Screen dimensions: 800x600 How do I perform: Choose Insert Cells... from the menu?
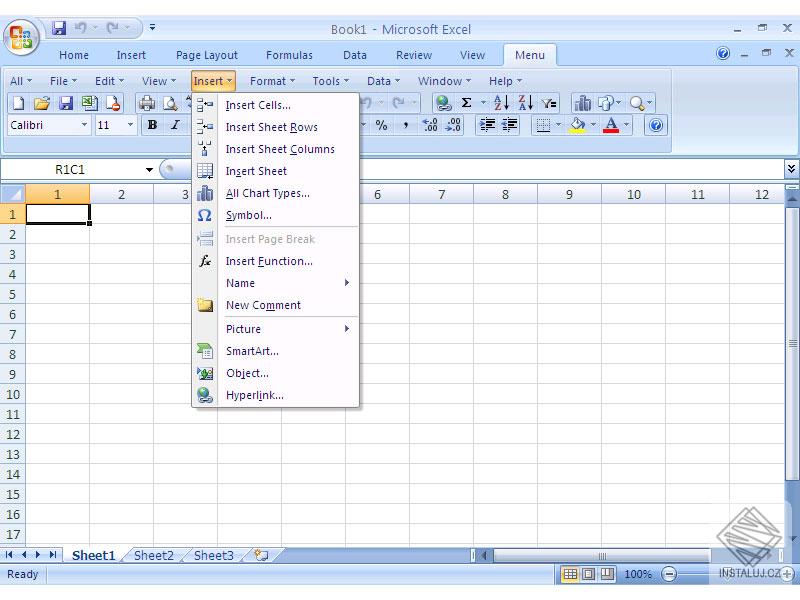[276, 105]
